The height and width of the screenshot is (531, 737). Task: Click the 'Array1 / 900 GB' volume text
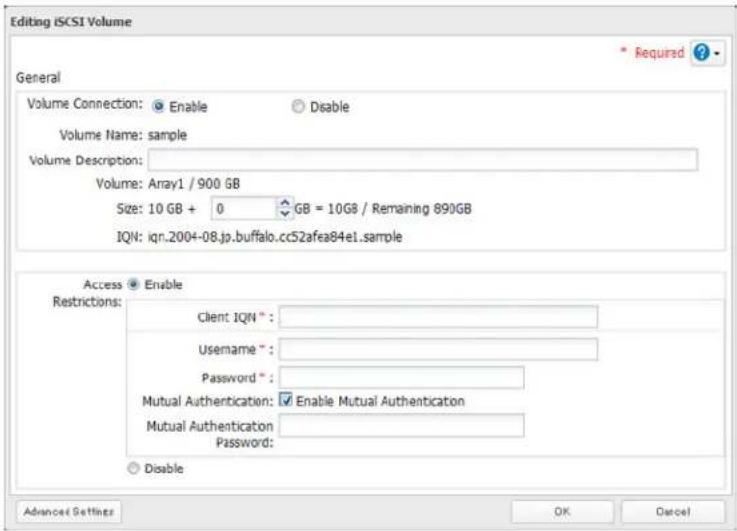point(194,184)
